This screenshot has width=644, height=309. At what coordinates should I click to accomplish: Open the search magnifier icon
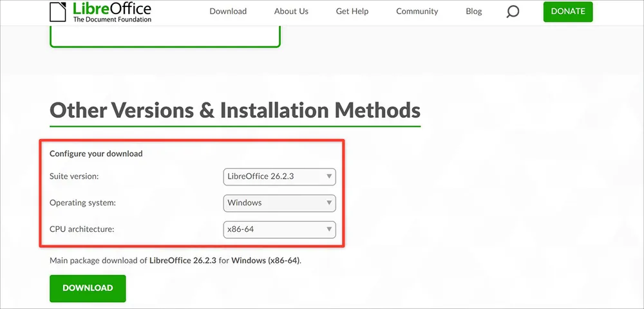click(x=513, y=12)
